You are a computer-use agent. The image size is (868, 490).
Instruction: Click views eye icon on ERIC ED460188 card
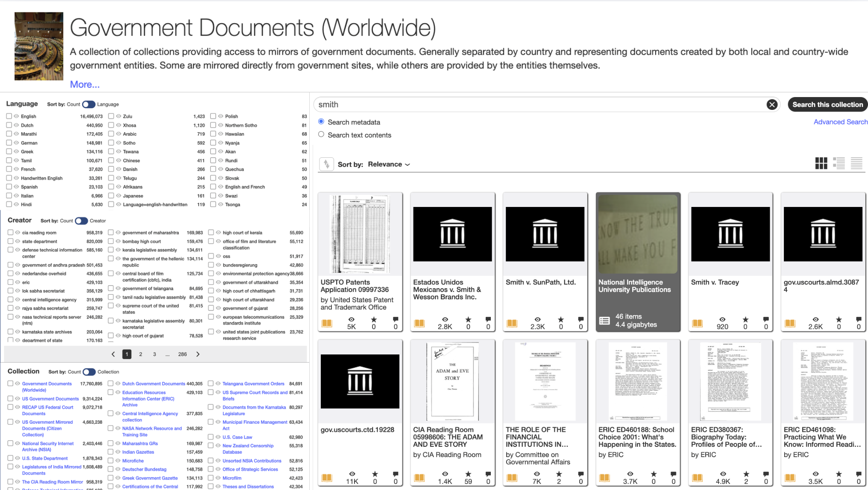[630, 474]
